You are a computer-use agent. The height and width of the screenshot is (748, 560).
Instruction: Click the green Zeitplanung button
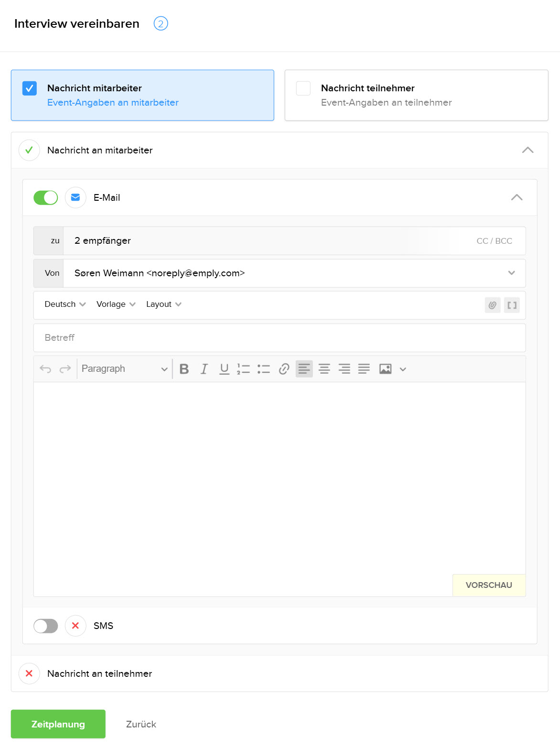[x=58, y=724]
